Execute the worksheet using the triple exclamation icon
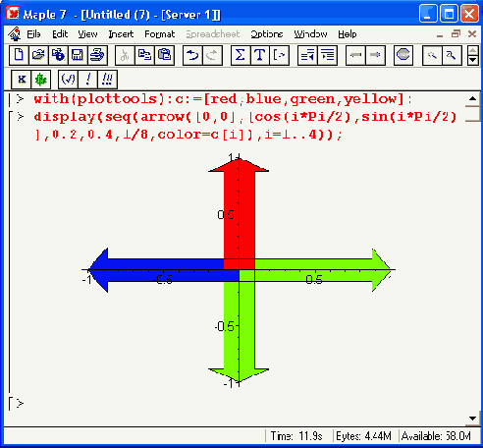 (107, 80)
